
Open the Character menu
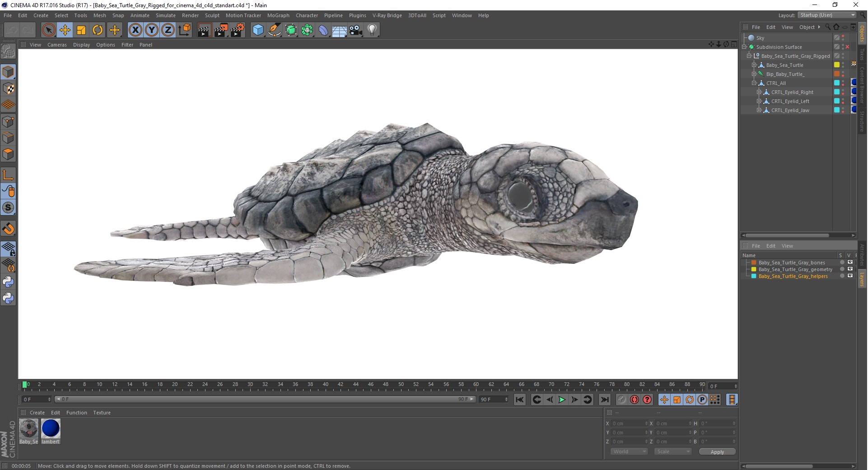(307, 15)
